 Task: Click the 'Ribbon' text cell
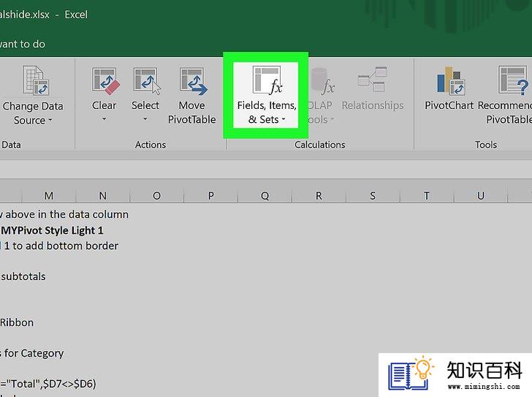(x=17, y=322)
